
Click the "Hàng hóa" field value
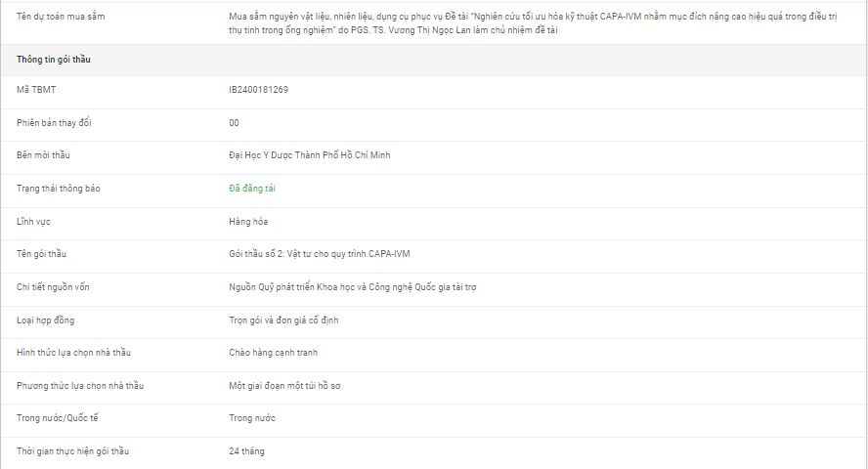tap(248, 222)
